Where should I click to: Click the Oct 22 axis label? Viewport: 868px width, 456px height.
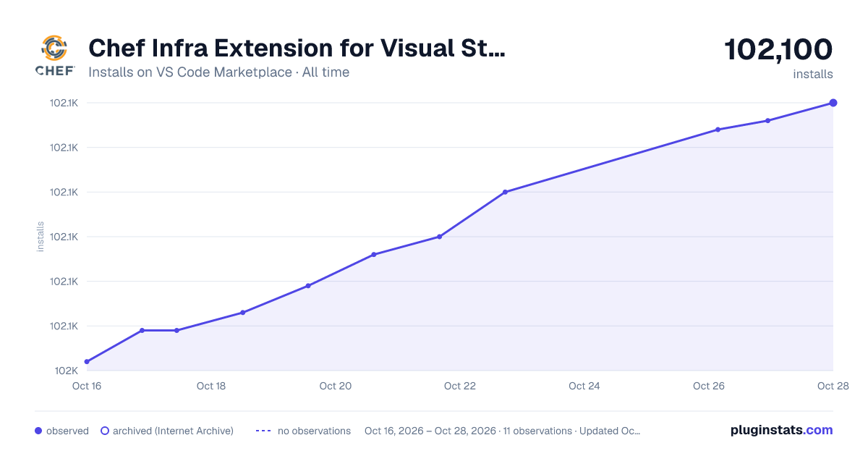point(460,386)
